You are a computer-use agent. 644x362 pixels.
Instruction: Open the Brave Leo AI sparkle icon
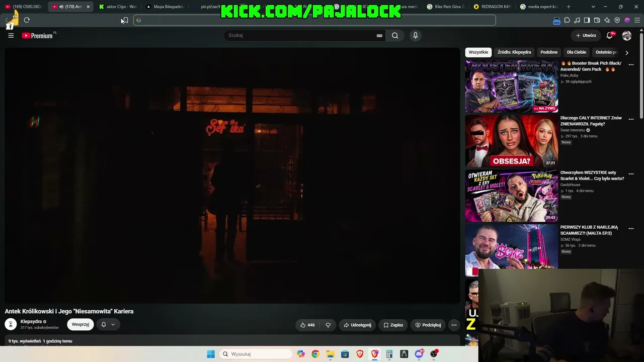click(x=607, y=20)
